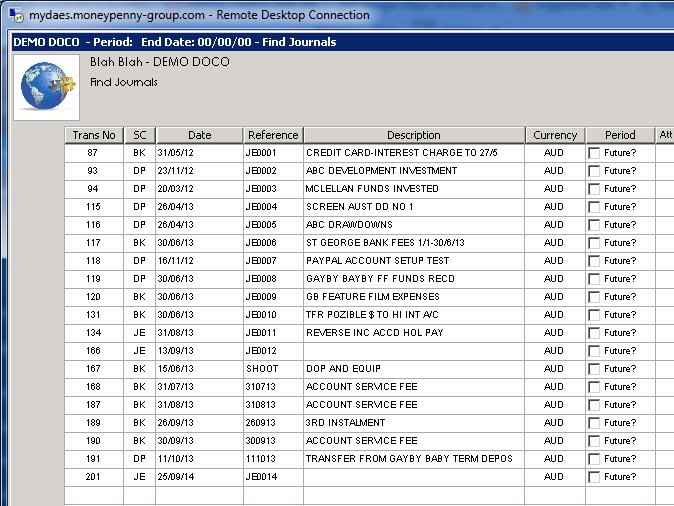
Task: Click the Currency column header
Action: pos(555,135)
